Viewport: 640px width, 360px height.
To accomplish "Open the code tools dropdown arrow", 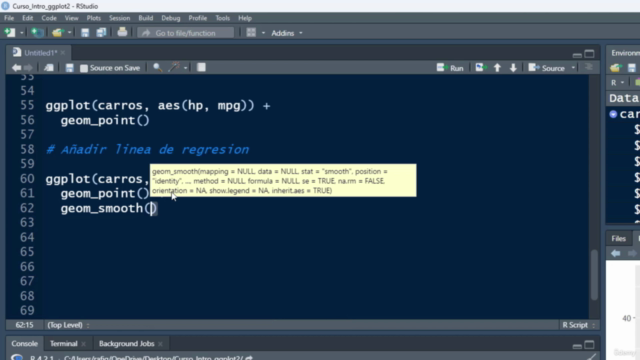I will pyautogui.click(x=185, y=68).
